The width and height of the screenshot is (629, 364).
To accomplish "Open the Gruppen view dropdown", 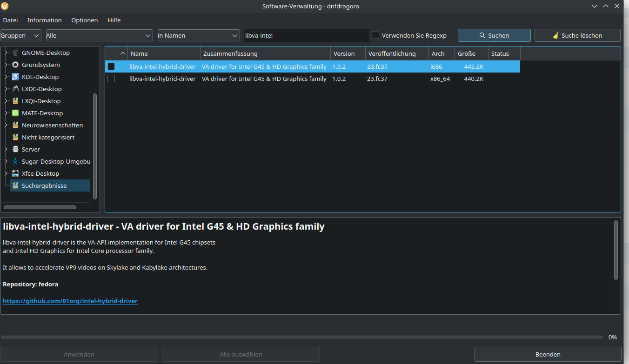I will [x=21, y=35].
